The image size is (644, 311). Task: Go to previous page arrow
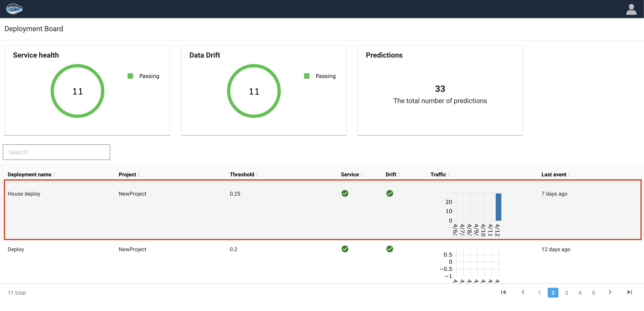click(523, 292)
